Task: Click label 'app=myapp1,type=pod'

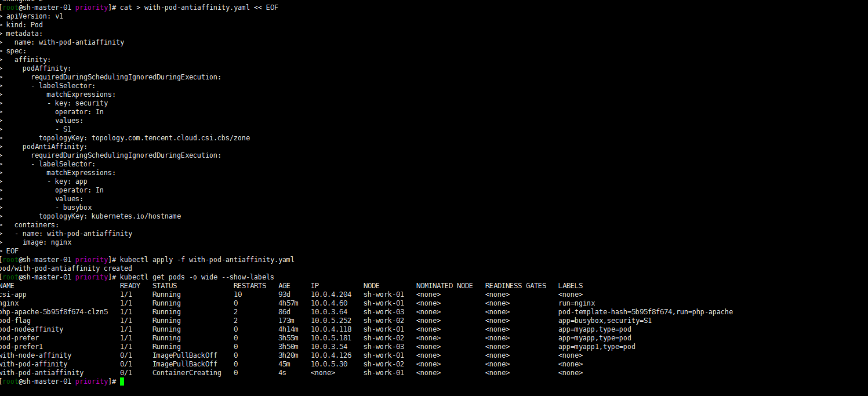Action: pyautogui.click(x=597, y=347)
